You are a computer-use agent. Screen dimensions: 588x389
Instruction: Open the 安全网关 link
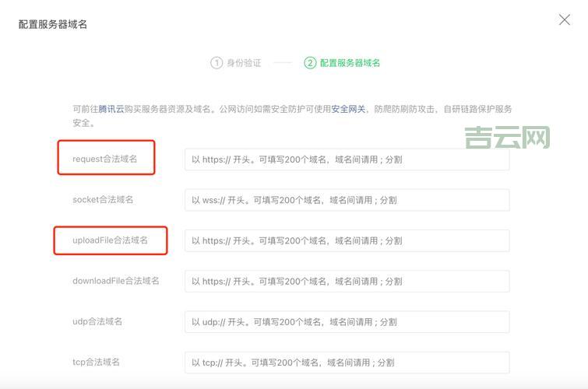click(348, 109)
